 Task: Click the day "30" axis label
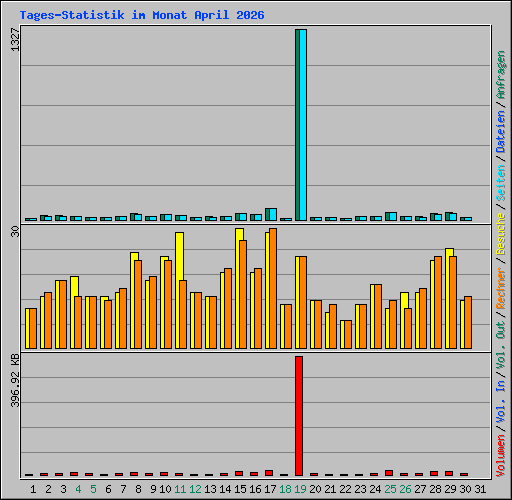pos(465,489)
